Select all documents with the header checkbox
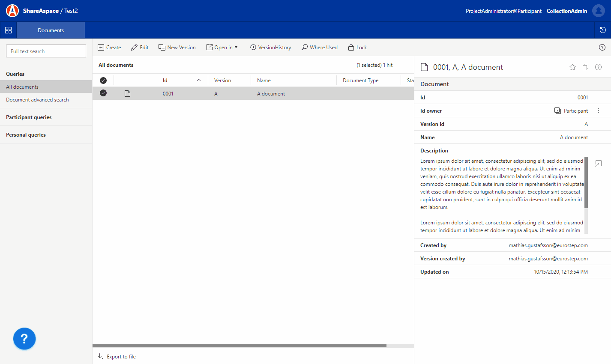611x364 pixels. (103, 80)
